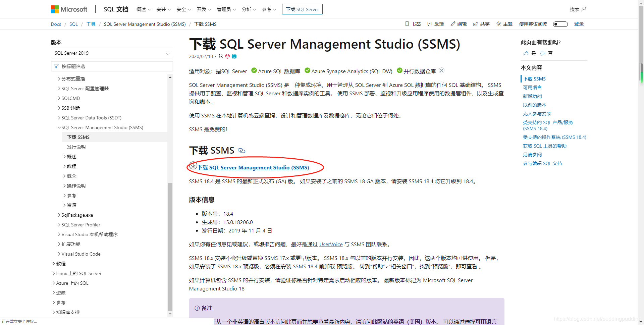
Task: Click the feedback 反馈 icon
Action: pos(430,24)
